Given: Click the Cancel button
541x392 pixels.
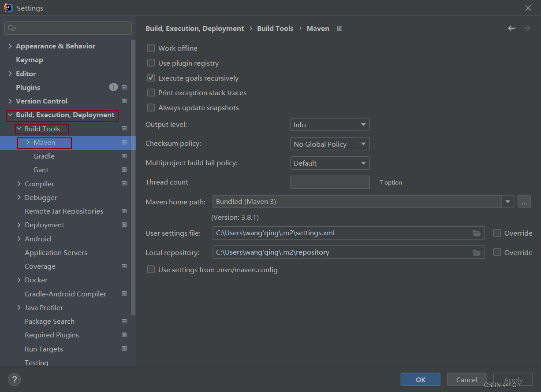Looking at the screenshot, I should click(466, 380).
